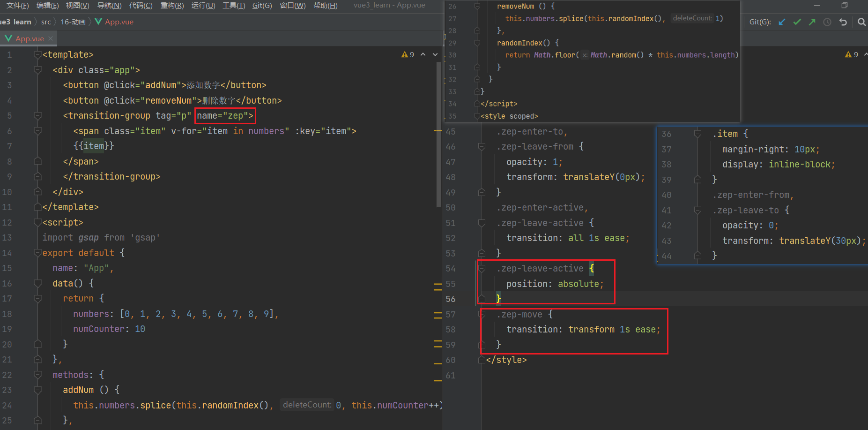This screenshot has width=868, height=430.
Task: Collapse the .item rule at line 36
Action: (697, 134)
